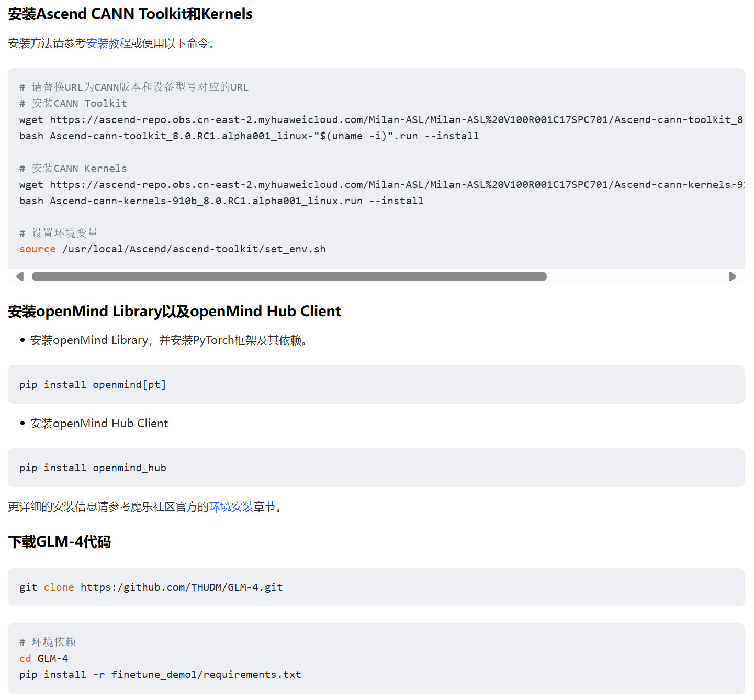
Task: Click the comment # 安装CANN Kernels
Action: tap(73, 169)
